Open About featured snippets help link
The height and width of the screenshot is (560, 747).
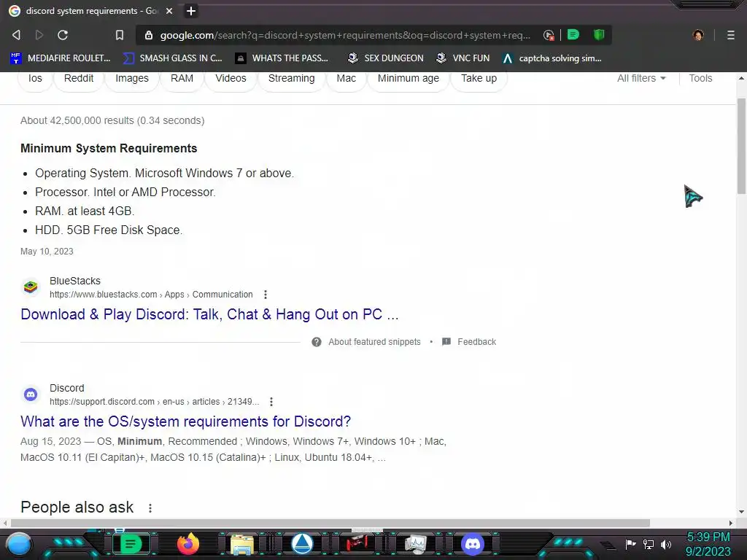(x=374, y=342)
